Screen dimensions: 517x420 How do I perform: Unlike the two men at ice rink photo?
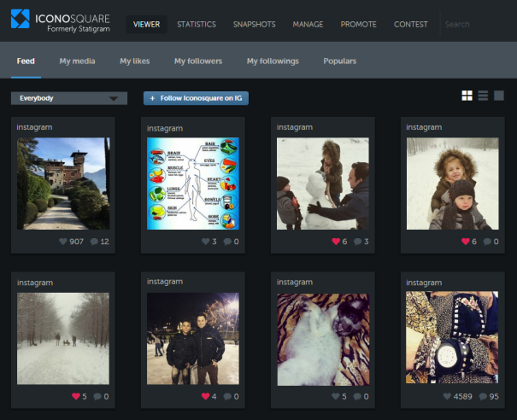205,396
